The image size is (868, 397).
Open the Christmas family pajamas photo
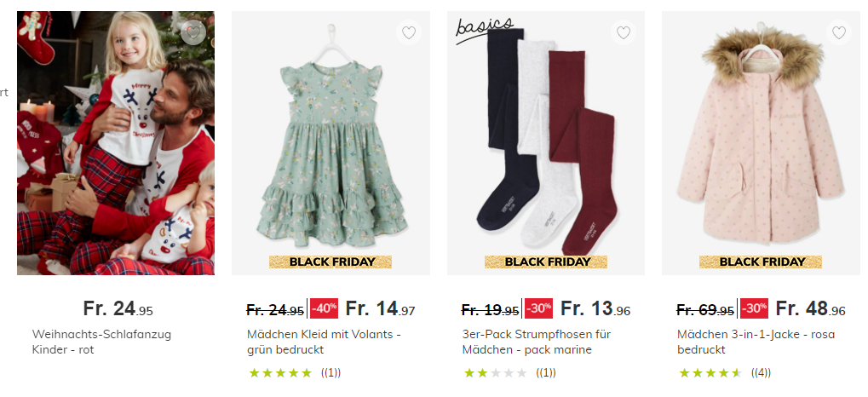116,143
